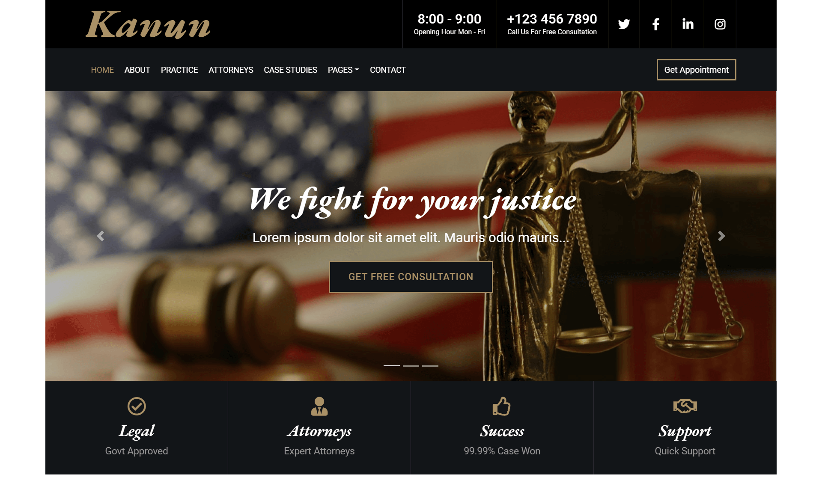Image resolution: width=822 pixels, height=504 pixels.
Task: Click the Attorneys person icon
Action: click(x=319, y=406)
